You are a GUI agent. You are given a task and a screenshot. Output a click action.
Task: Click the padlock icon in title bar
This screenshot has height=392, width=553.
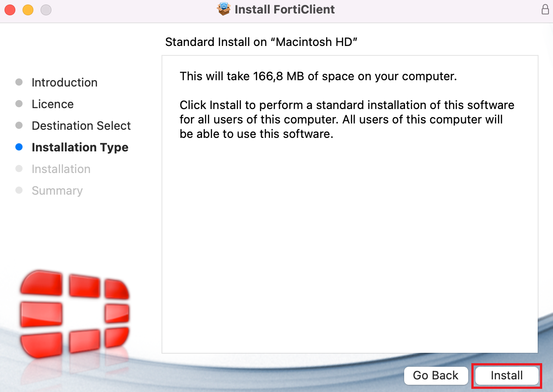pyautogui.click(x=545, y=9)
